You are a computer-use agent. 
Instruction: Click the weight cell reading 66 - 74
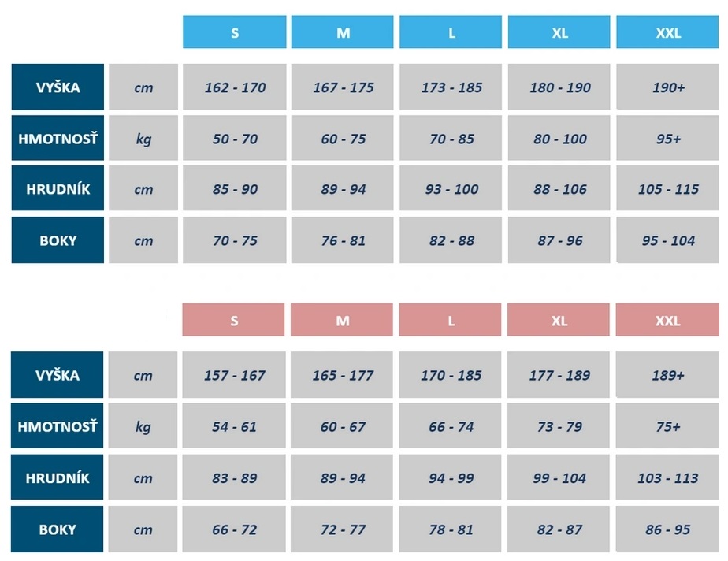click(451, 426)
